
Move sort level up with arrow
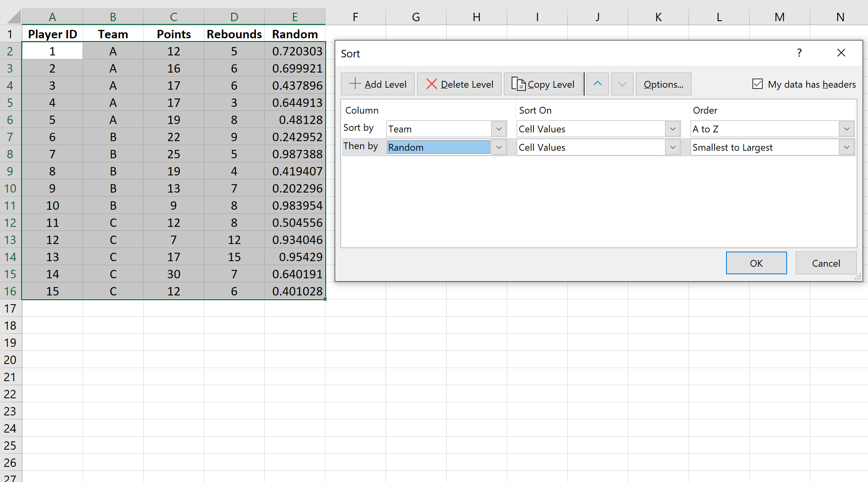[597, 84]
